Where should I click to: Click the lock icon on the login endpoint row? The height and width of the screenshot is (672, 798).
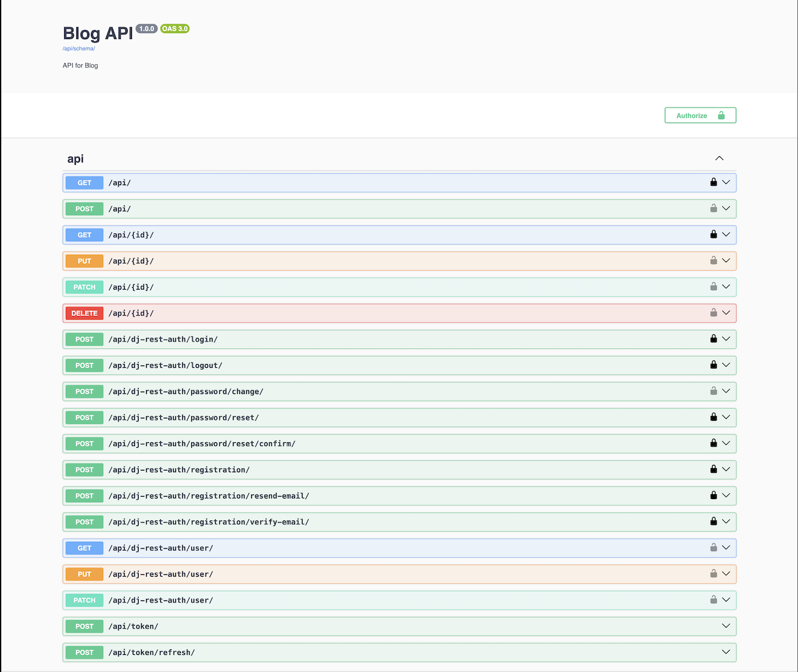tap(713, 338)
